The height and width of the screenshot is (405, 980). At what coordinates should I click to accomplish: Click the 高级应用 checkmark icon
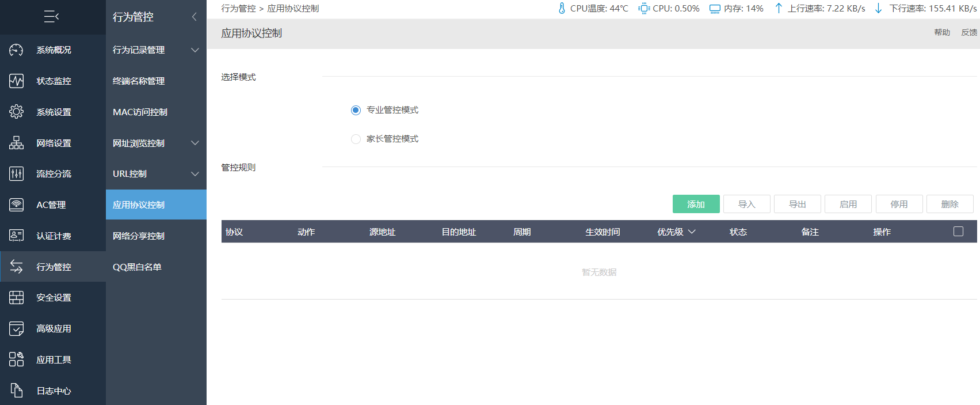point(16,328)
